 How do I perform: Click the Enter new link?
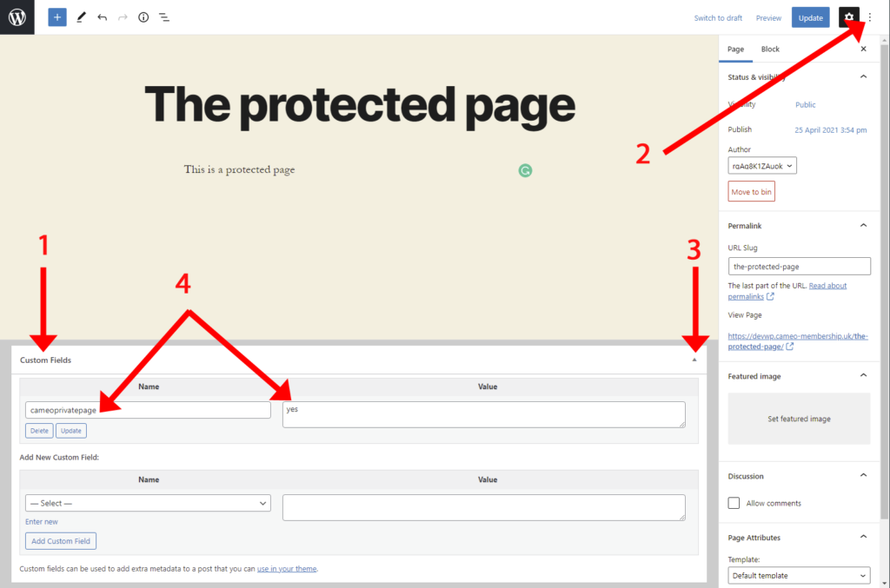click(42, 522)
